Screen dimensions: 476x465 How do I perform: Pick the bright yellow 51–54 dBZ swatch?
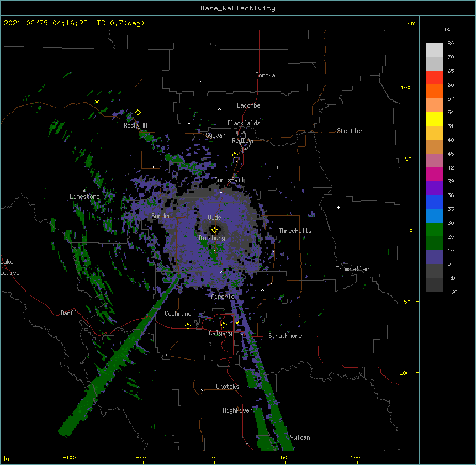click(x=434, y=119)
